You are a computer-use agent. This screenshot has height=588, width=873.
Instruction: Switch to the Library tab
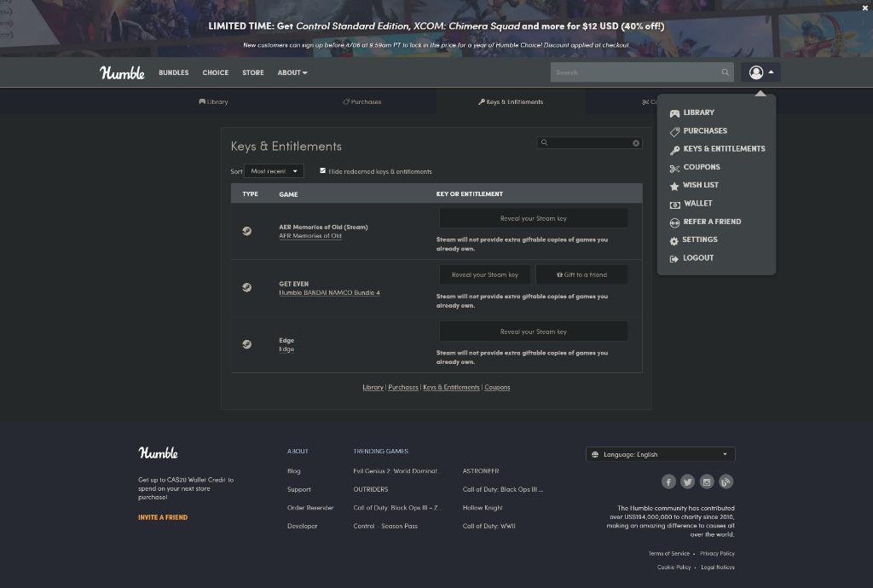(213, 101)
